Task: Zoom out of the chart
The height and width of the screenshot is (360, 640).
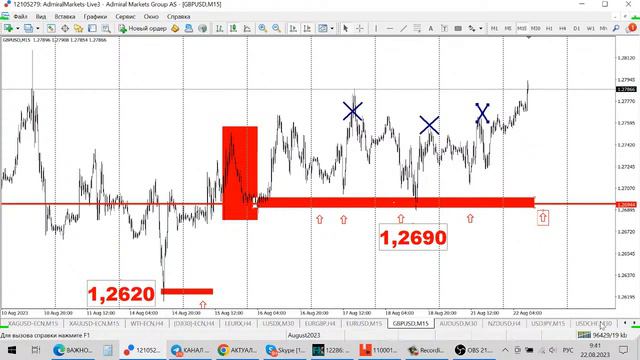Action: [x=276, y=28]
